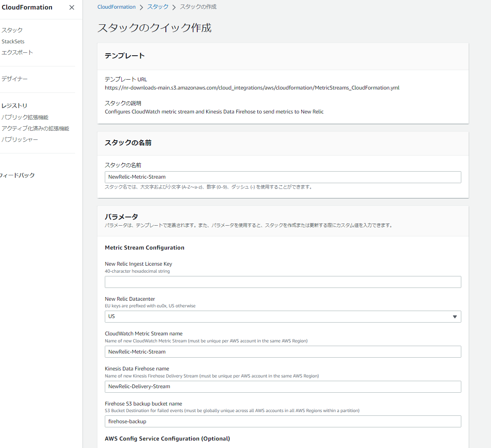Open パブリッシャー in sidebar
Screen dimensions: 491x448
pos(20,139)
